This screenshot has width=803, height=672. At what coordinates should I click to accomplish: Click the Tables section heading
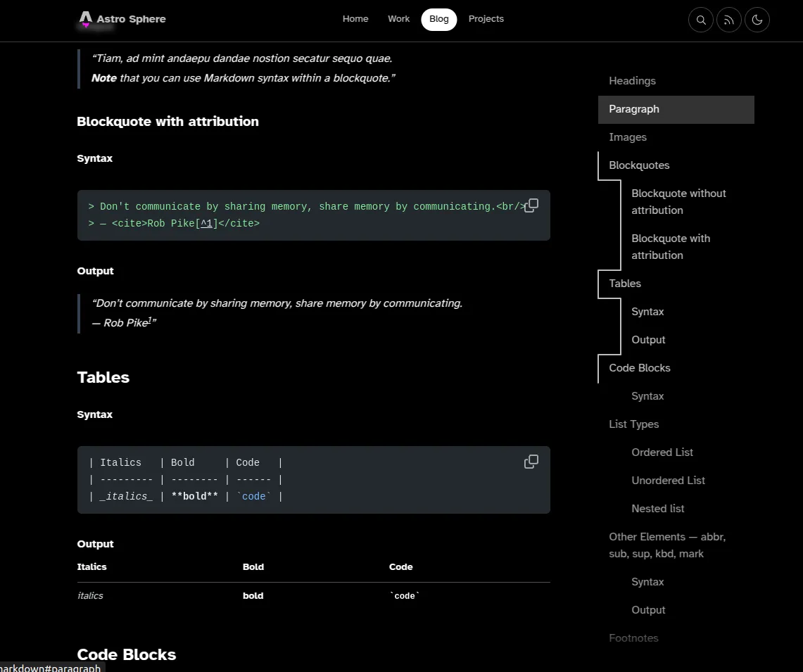click(x=103, y=377)
